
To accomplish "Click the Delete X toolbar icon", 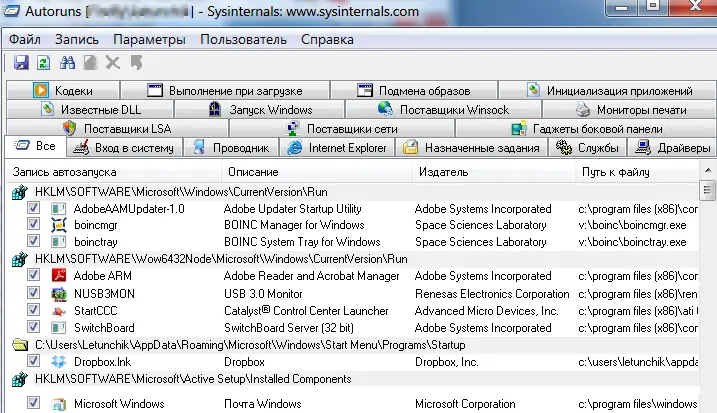I will click(x=112, y=62).
